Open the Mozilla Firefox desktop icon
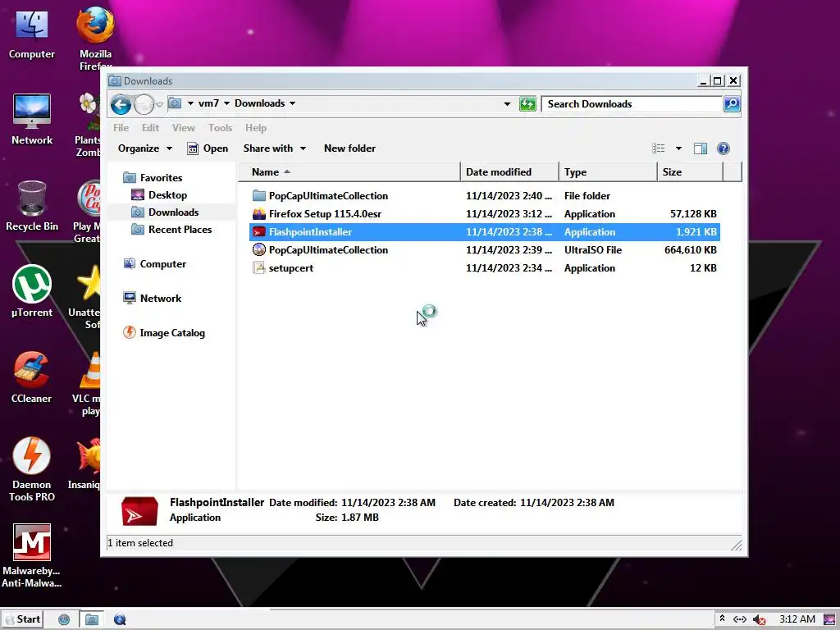The image size is (840, 630). (x=95, y=39)
